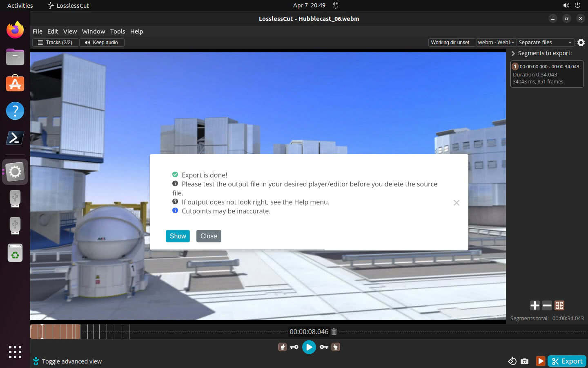Click the Cutpoints may be inaccurate text

[226, 211]
